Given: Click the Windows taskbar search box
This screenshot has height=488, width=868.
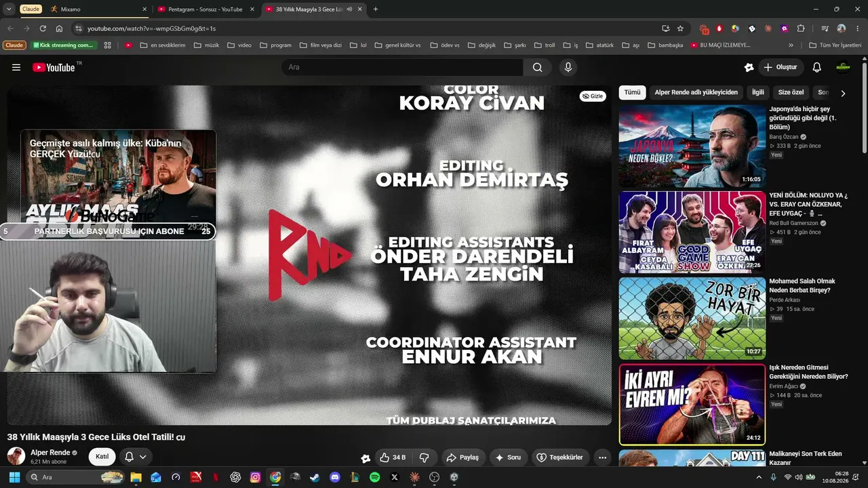Looking at the screenshot, I should tap(75, 477).
